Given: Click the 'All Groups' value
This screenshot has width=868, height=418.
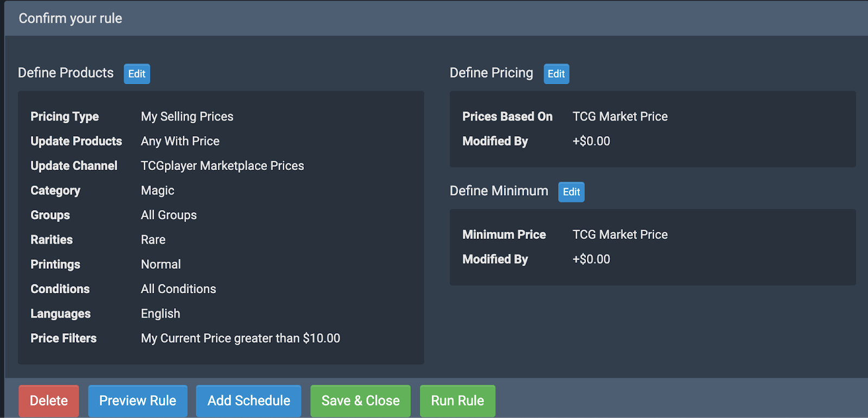Looking at the screenshot, I should (169, 216).
